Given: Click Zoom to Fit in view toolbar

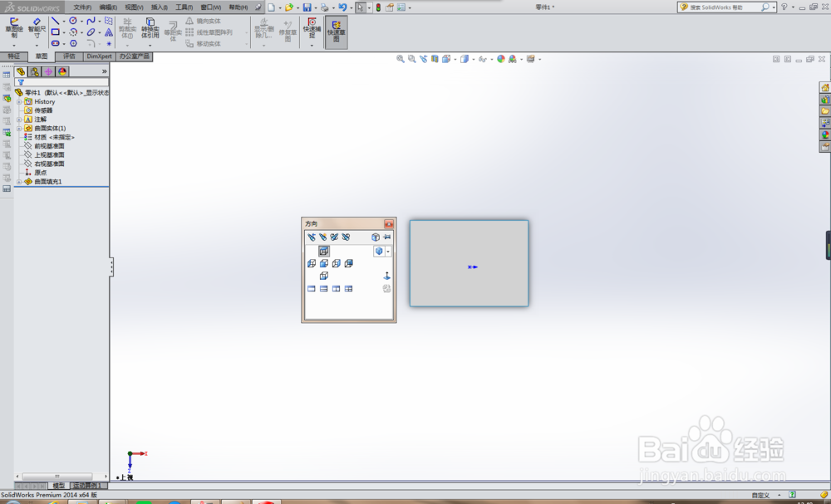Looking at the screenshot, I should 401,59.
